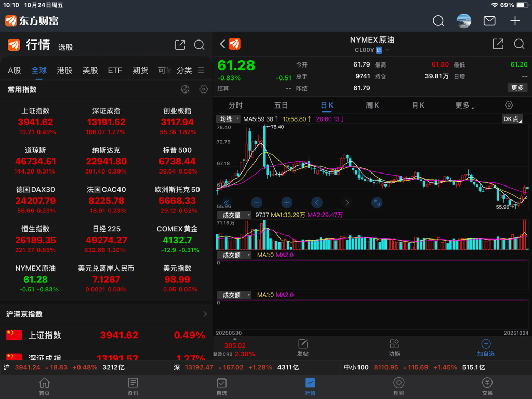Open the globe icon beside 常用指数
The image size is (532, 399).
click(185, 89)
